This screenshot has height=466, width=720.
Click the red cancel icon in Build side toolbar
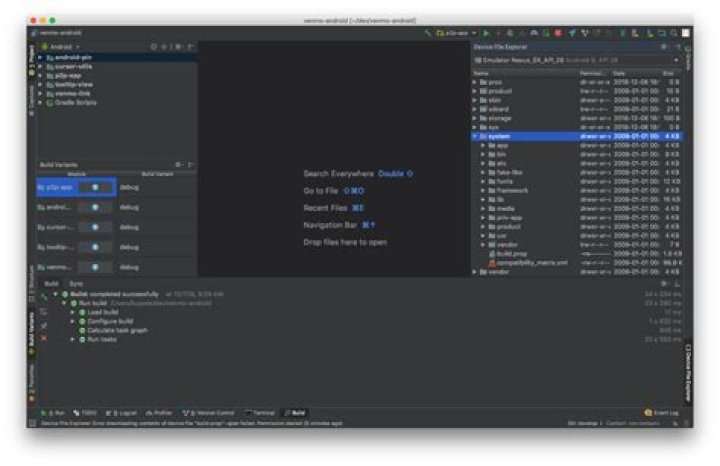point(44,338)
